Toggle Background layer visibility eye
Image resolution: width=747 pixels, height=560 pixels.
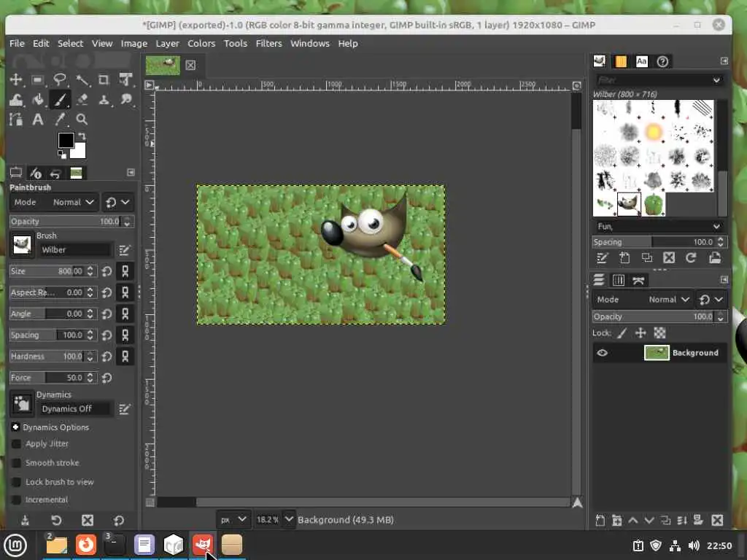pos(602,353)
